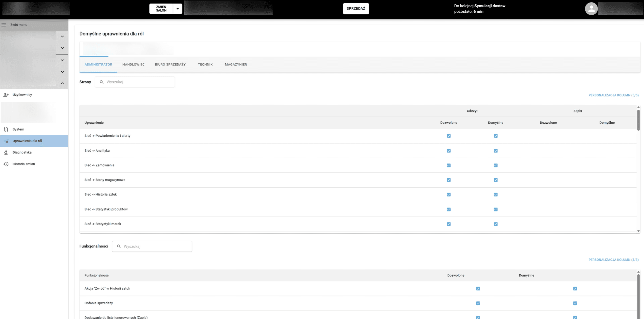Image resolution: width=644 pixels, height=319 pixels.
Task: Switch to the Magazynier tab
Action: click(236, 64)
